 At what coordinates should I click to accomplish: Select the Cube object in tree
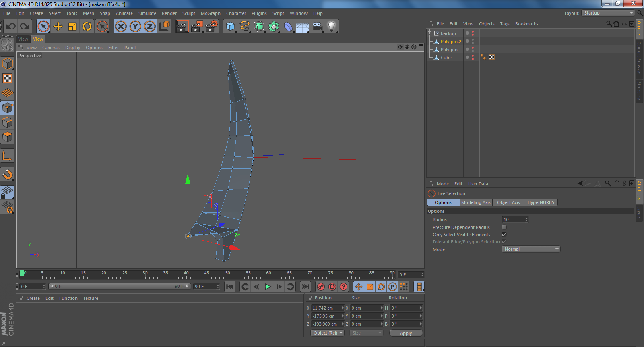click(446, 58)
